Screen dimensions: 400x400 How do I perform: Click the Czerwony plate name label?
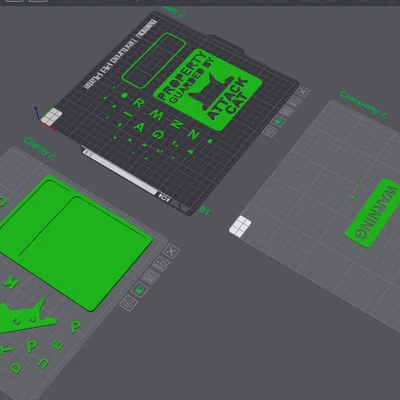tap(359, 103)
